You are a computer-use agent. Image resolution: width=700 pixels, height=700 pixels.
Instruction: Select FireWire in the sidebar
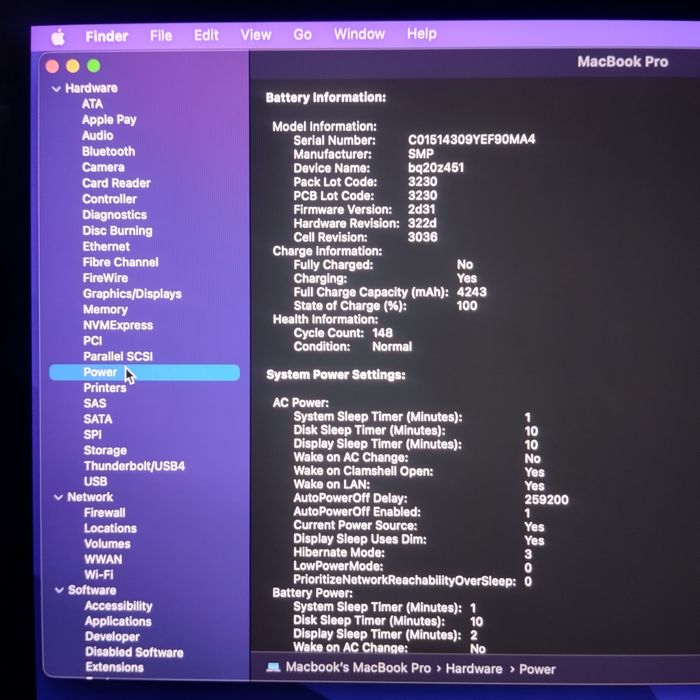105,278
